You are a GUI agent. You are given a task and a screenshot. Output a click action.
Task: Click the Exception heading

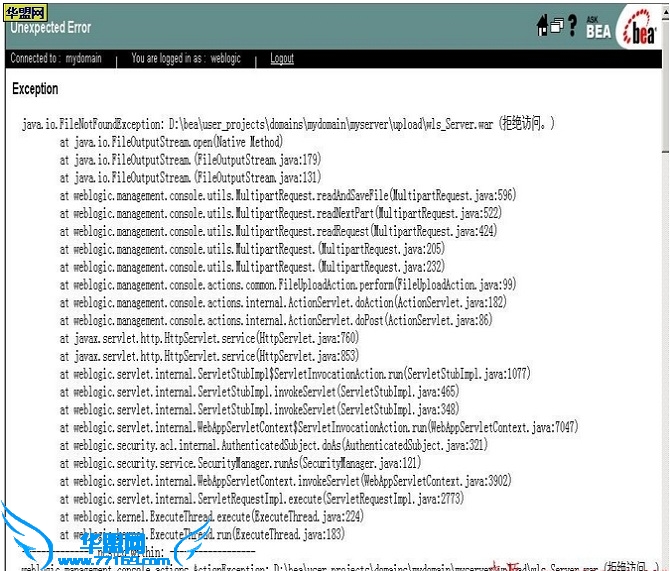(x=35, y=89)
